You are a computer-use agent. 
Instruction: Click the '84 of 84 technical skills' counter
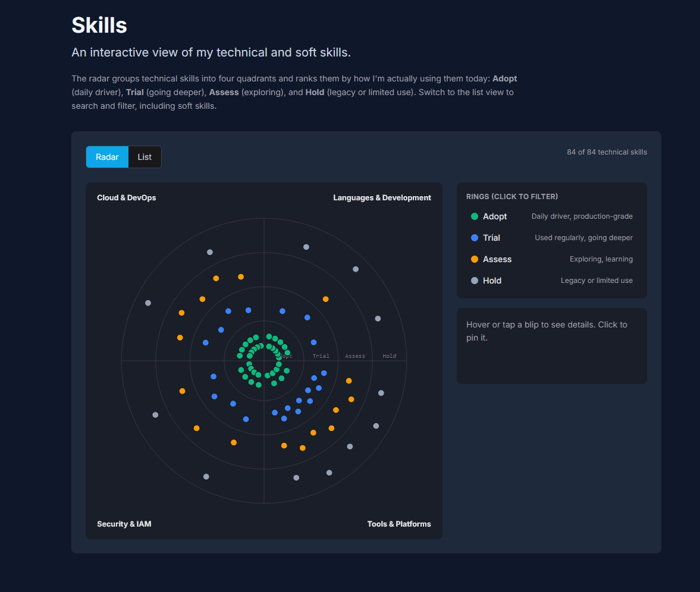pyautogui.click(x=607, y=152)
